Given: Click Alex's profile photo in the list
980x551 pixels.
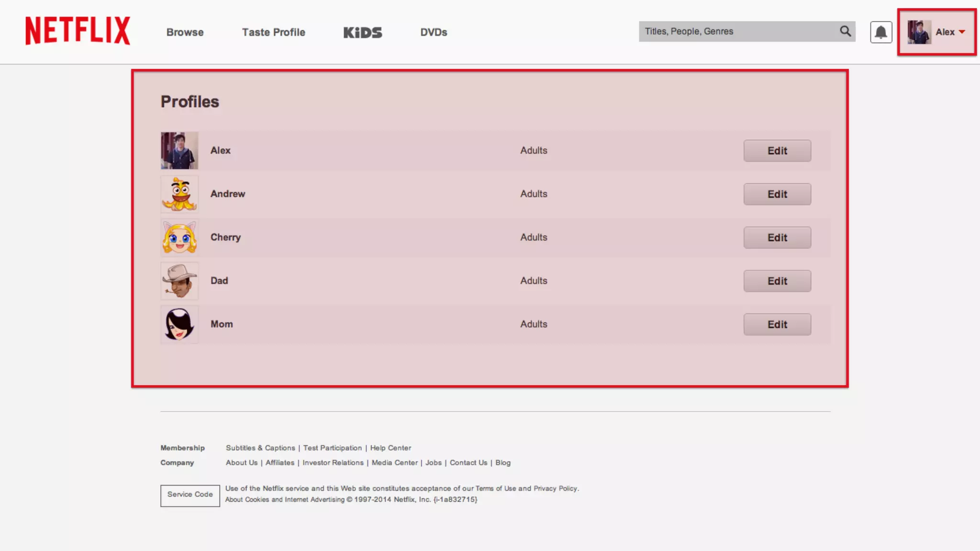Looking at the screenshot, I should (179, 151).
